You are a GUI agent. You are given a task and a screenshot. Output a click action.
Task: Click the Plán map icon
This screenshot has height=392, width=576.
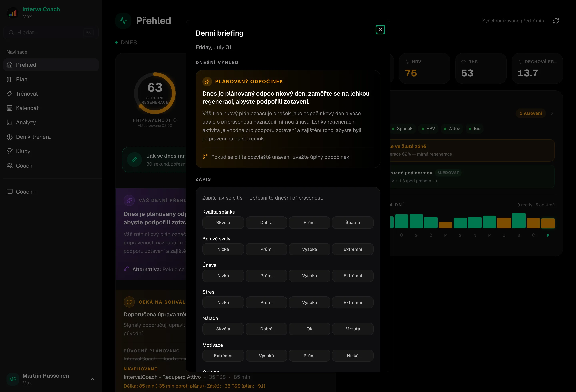point(10,79)
